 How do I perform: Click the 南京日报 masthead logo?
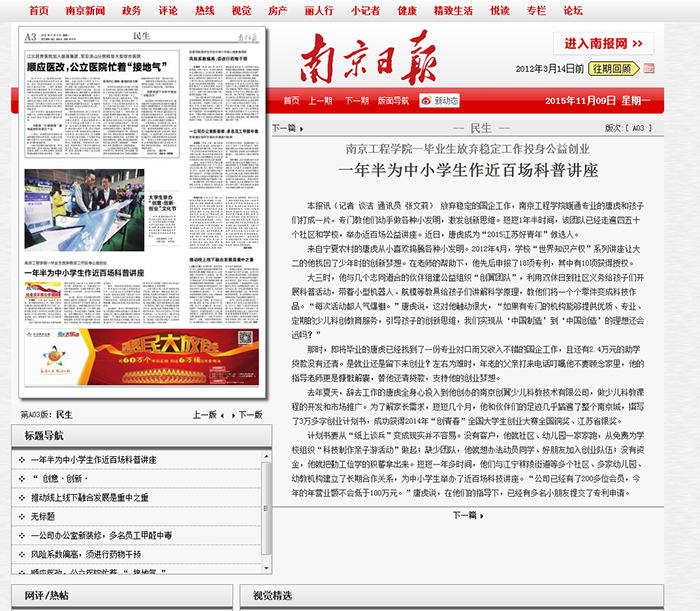click(x=384, y=55)
